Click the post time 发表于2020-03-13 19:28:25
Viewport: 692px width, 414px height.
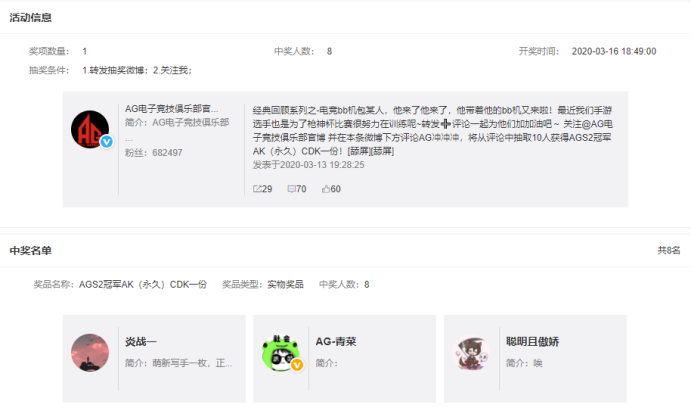[308, 165]
